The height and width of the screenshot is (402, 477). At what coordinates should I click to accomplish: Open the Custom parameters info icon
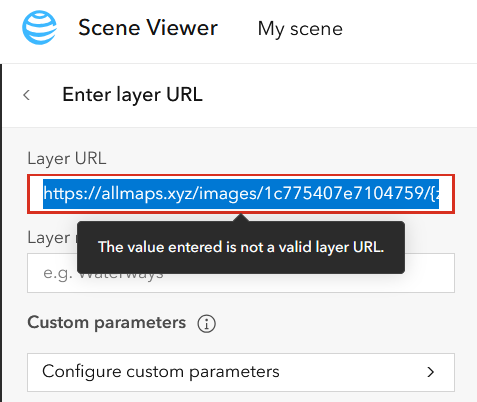(206, 324)
